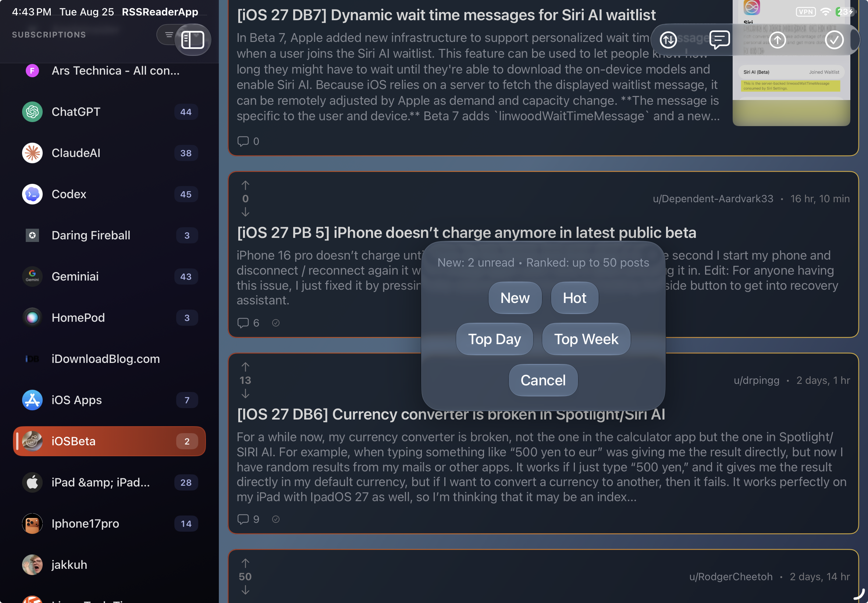
Task: Select the Geminiai subscription
Action: (110, 276)
